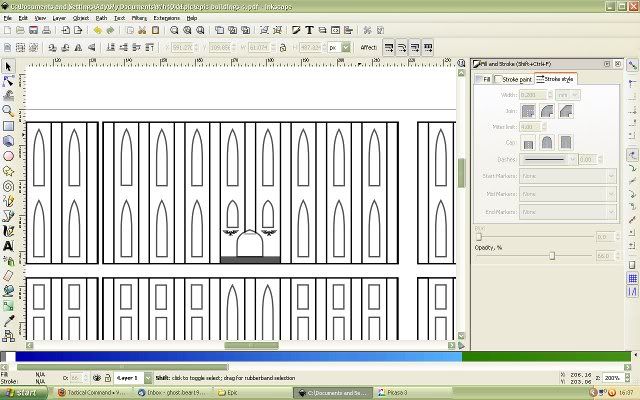Select the Rectangle tool
This screenshot has height=400, width=640.
pyautogui.click(x=8, y=126)
